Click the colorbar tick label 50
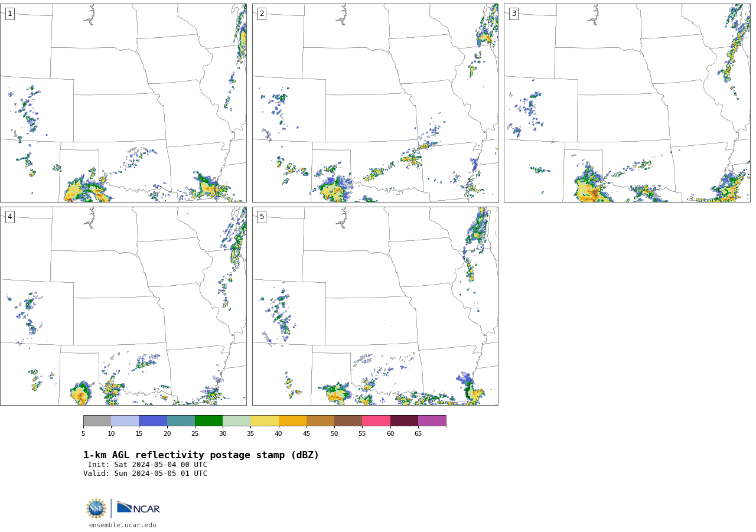The image size is (756, 532). [334, 434]
